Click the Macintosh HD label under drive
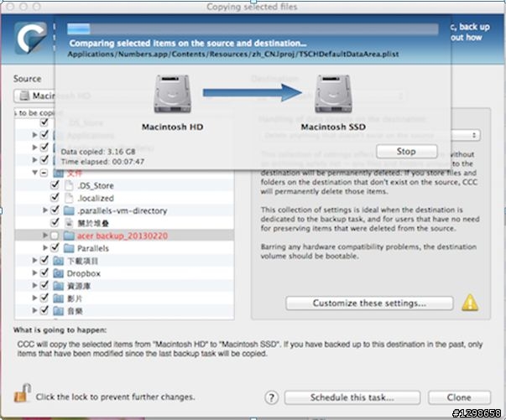This screenshot has width=506, height=420. tap(173, 127)
